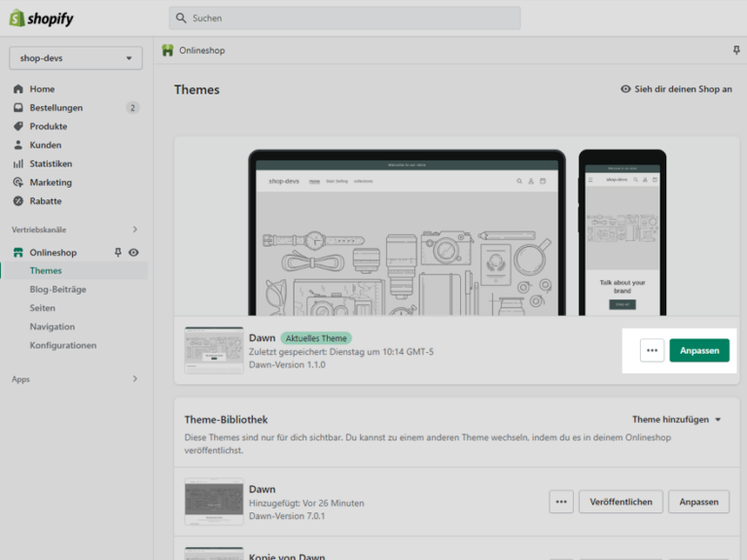Viewport: 747px width, 560px height.
Task: Open more actions for the current Dawn theme
Action: 652,350
